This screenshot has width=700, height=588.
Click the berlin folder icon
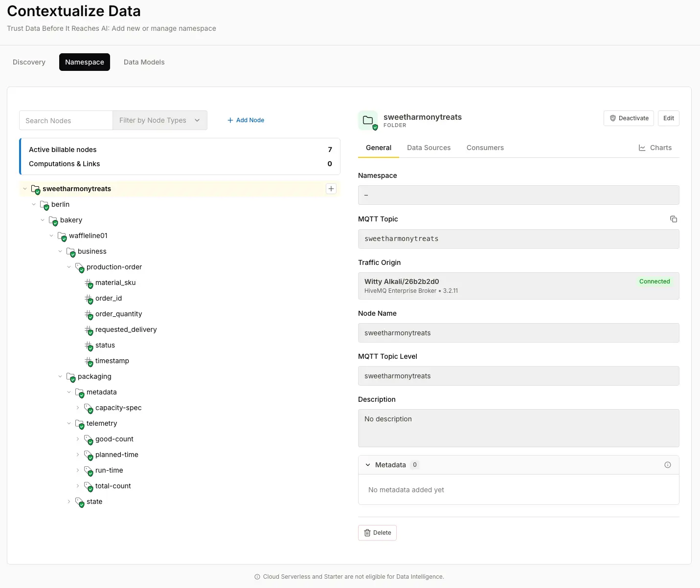pyautogui.click(x=45, y=205)
